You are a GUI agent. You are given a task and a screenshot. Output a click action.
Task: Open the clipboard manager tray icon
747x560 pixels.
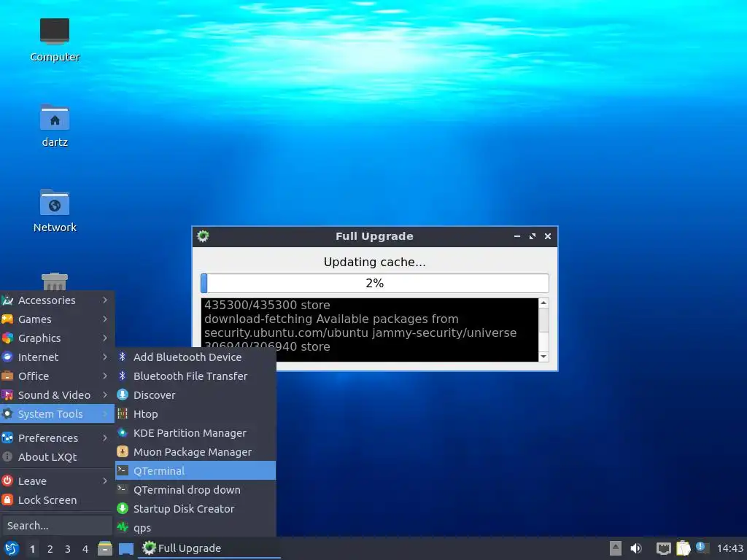coord(683,548)
